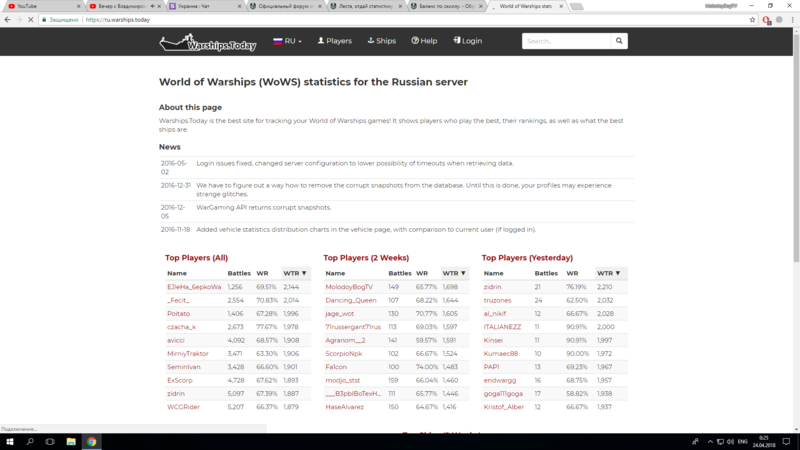This screenshot has width=800, height=450.
Task: Click the ad blocker extension icon
Action: (766, 20)
